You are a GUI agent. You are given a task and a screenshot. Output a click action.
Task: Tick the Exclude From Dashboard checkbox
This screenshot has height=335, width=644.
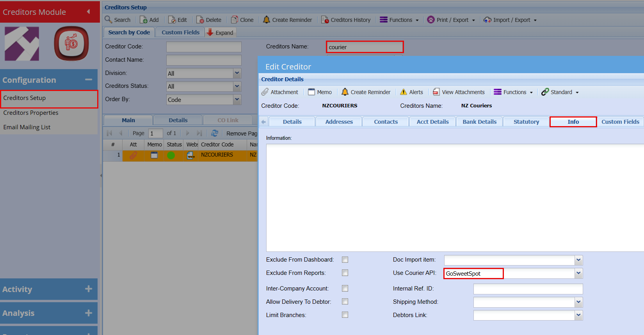345,260
